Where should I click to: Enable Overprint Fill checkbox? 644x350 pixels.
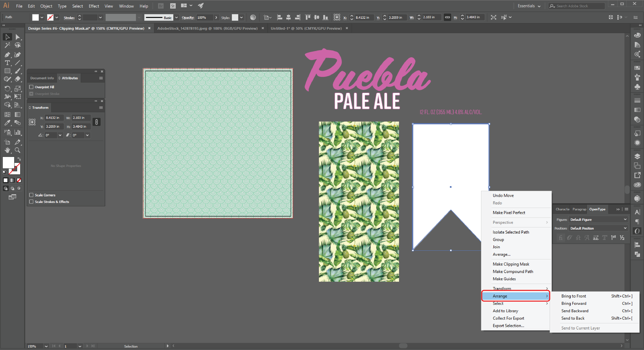pyautogui.click(x=31, y=87)
